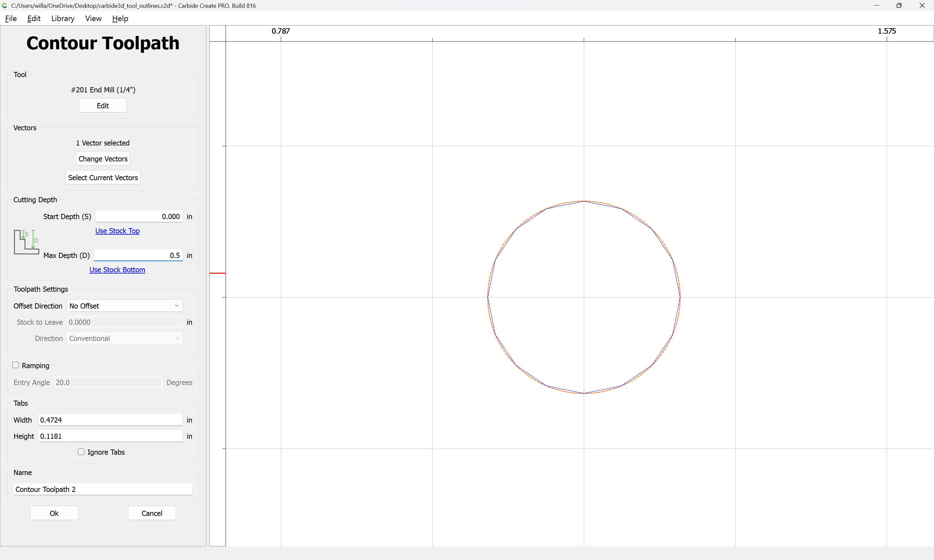The height and width of the screenshot is (560, 934).
Task: Open the Help menu
Action: point(120,18)
